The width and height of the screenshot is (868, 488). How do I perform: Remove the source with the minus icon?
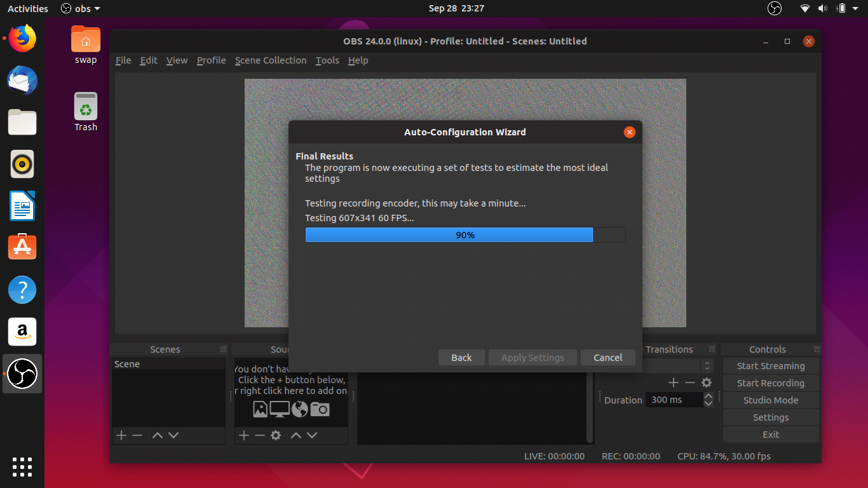259,435
